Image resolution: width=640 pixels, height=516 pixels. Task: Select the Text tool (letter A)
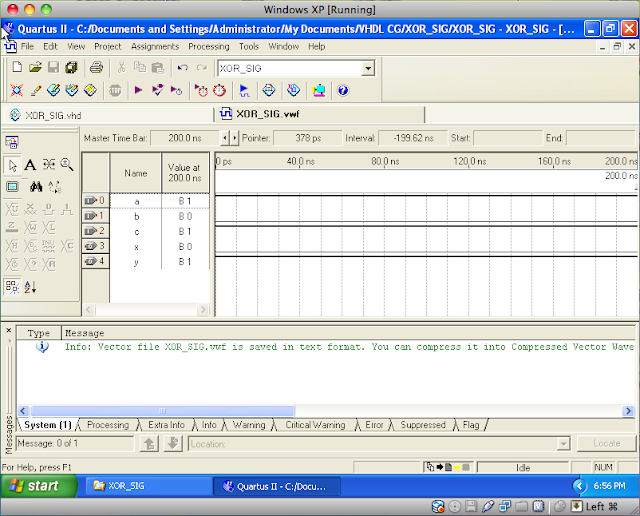(x=30, y=165)
